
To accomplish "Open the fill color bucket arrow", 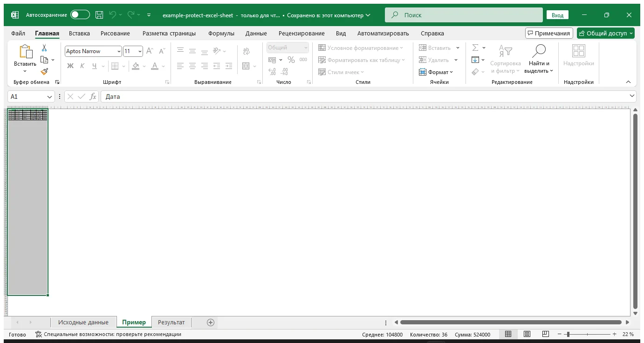I will click(144, 66).
